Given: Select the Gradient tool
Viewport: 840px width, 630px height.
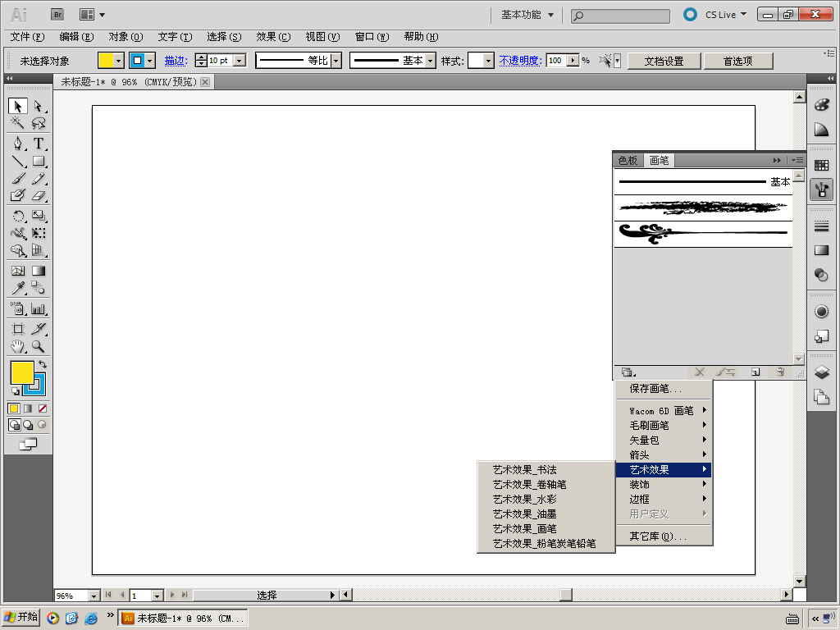Looking at the screenshot, I should (x=38, y=271).
